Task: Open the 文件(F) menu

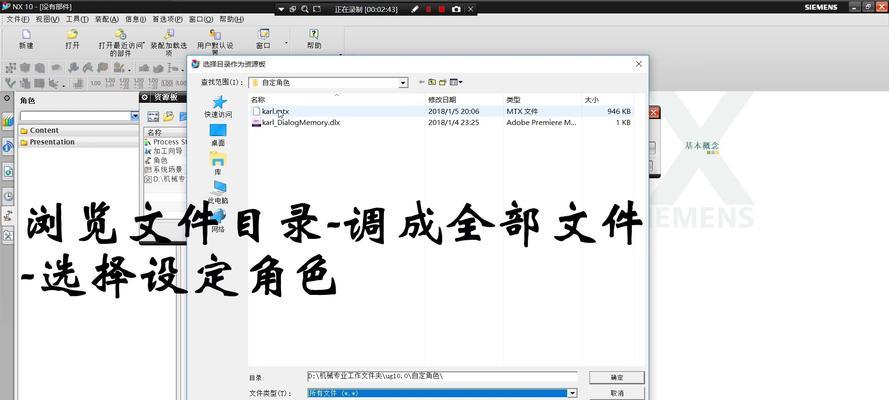Action: [x=18, y=19]
